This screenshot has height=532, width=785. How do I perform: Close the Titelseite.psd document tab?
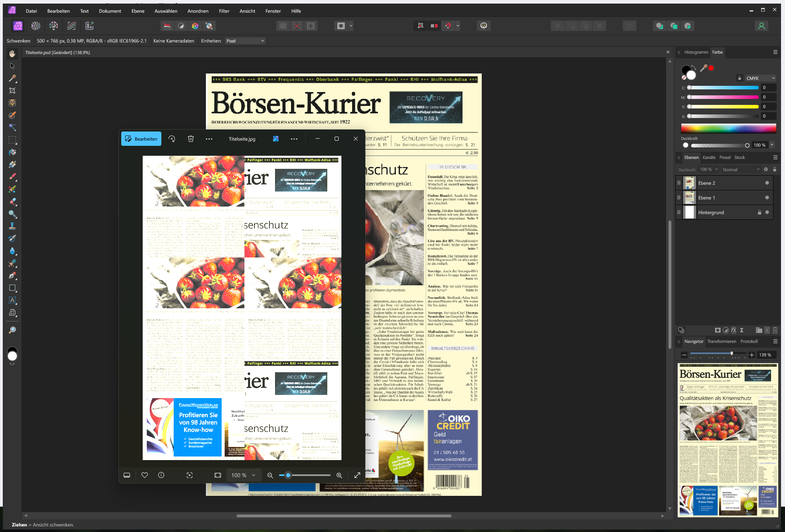(668, 52)
